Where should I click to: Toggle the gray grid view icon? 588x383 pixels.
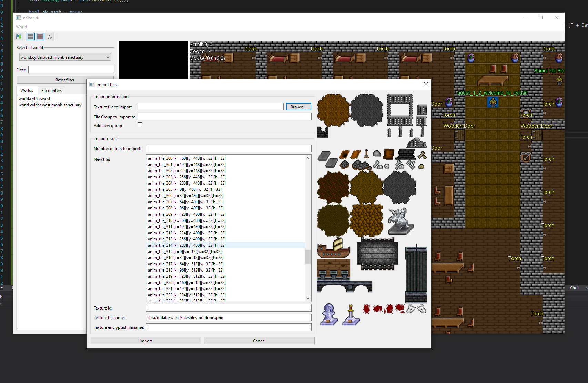30,36
